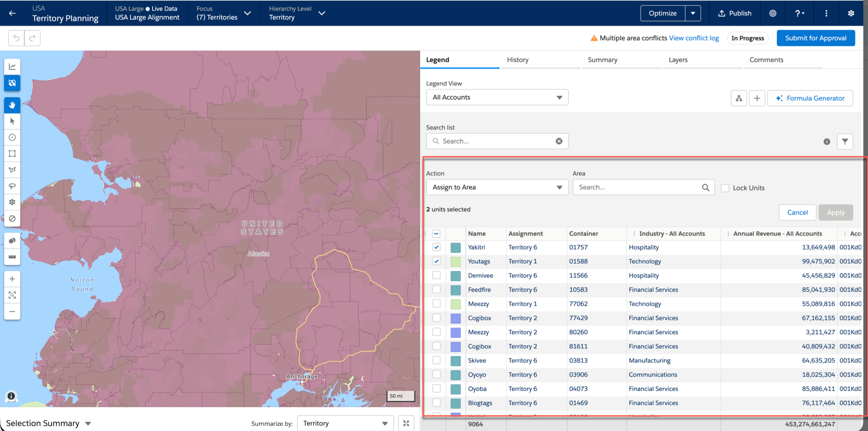Open the Optimize split-button arrow
The width and height of the screenshot is (868, 431).
point(693,13)
